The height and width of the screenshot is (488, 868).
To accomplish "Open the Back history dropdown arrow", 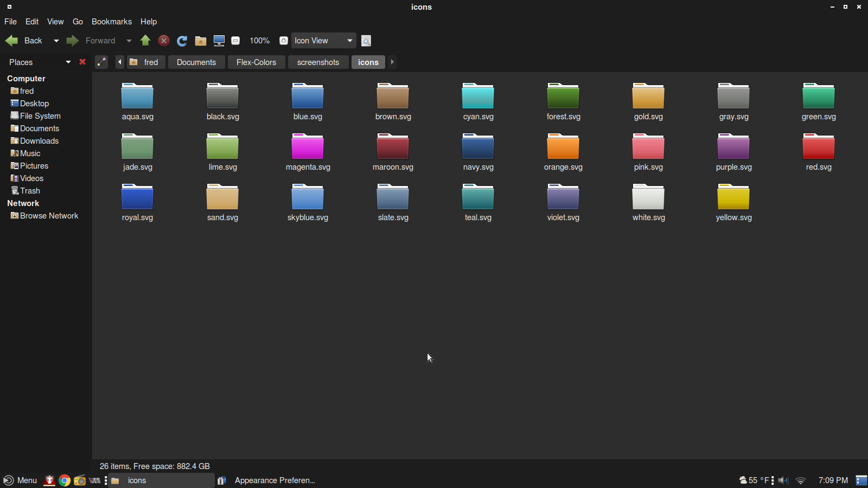I will pyautogui.click(x=56, y=41).
